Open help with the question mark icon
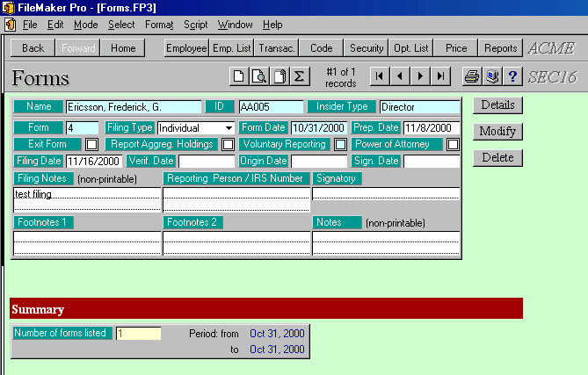588x375 pixels. pyautogui.click(x=512, y=77)
